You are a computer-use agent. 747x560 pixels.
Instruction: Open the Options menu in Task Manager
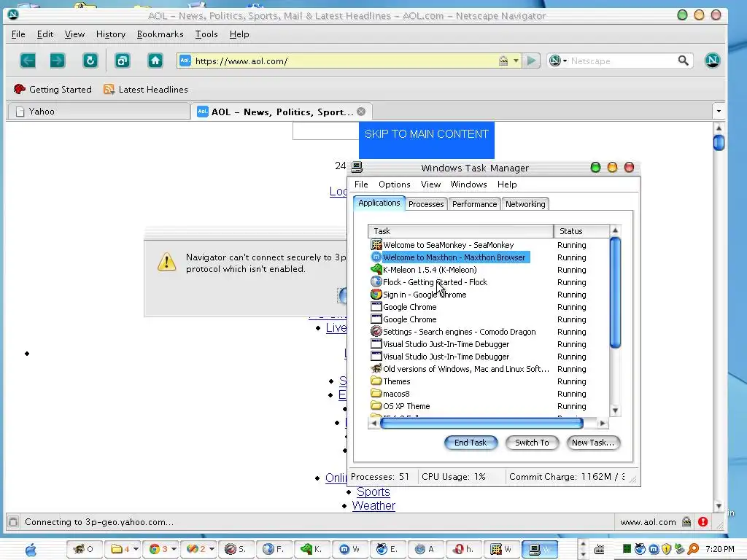[x=395, y=184]
